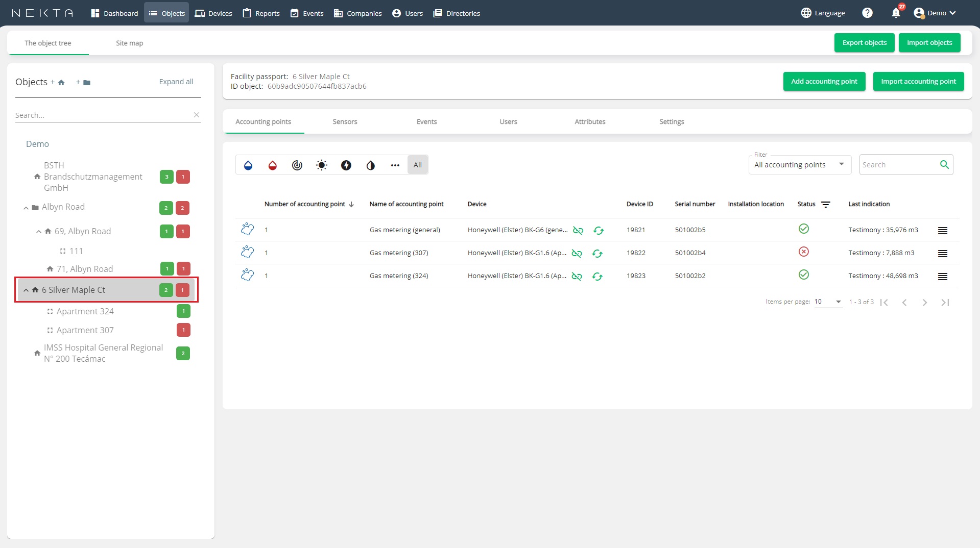The image size is (980, 548).
Task: Go to the previous page
Action: coord(904,303)
